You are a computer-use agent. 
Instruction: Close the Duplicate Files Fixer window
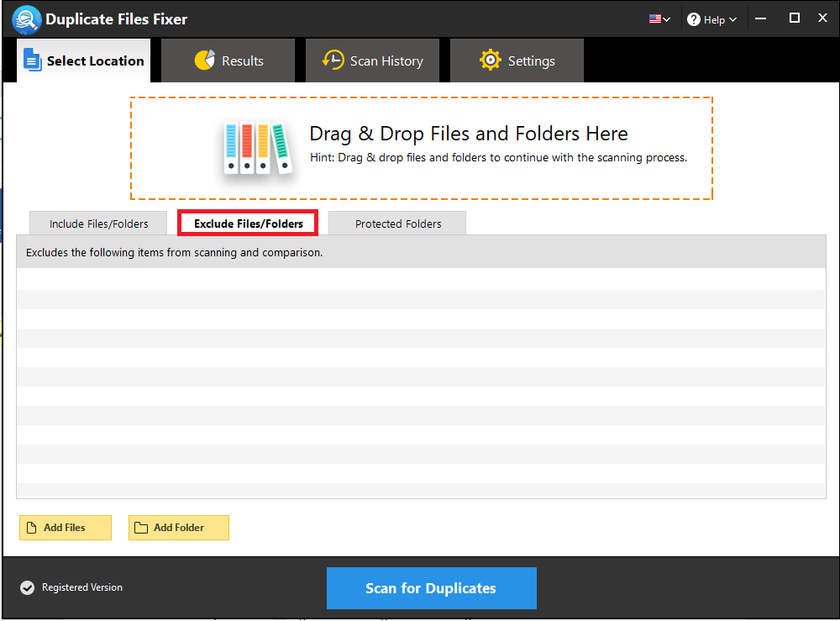click(x=823, y=18)
